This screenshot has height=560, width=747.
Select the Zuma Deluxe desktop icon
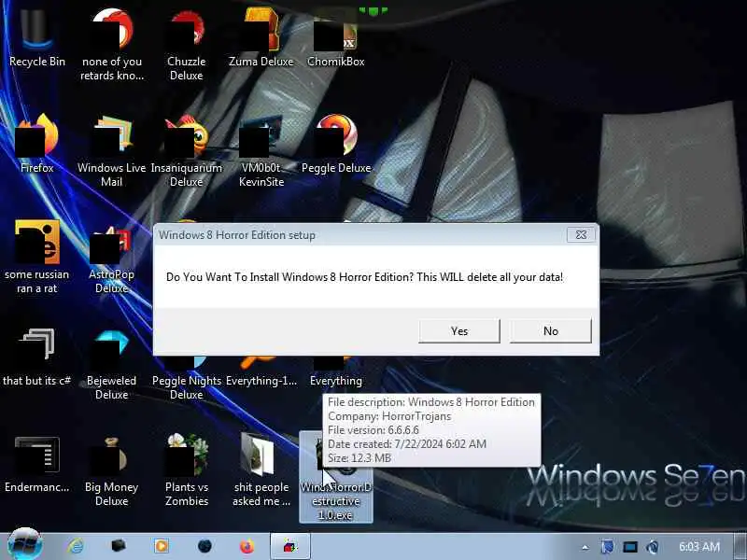(x=261, y=39)
